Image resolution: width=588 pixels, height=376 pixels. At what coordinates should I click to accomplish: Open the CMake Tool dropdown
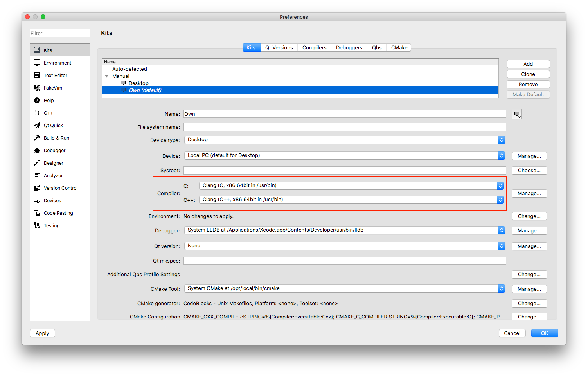click(344, 288)
